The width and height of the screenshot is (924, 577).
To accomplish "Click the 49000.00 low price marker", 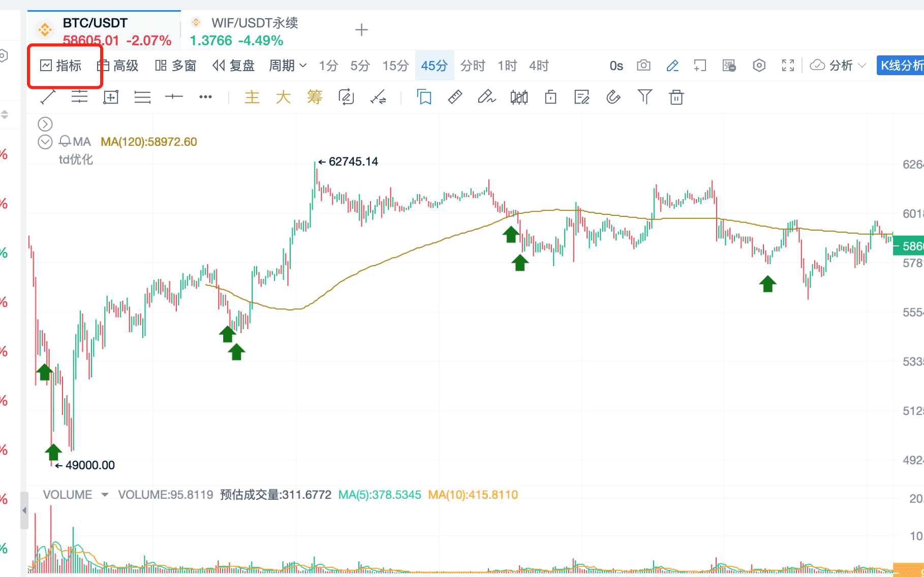I will coord(85,465).
